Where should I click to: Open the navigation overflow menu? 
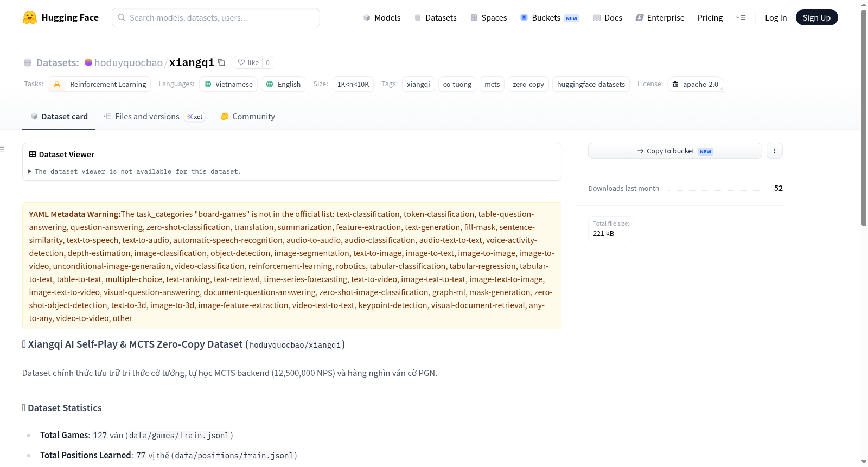click(741, 17)
